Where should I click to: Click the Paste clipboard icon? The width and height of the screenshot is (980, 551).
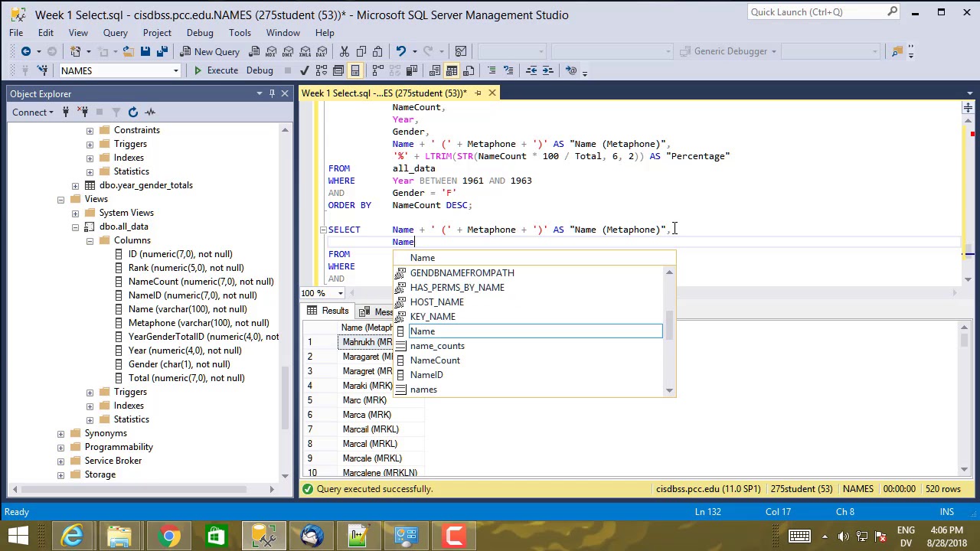pyautogui.click(x=377, y=51)
